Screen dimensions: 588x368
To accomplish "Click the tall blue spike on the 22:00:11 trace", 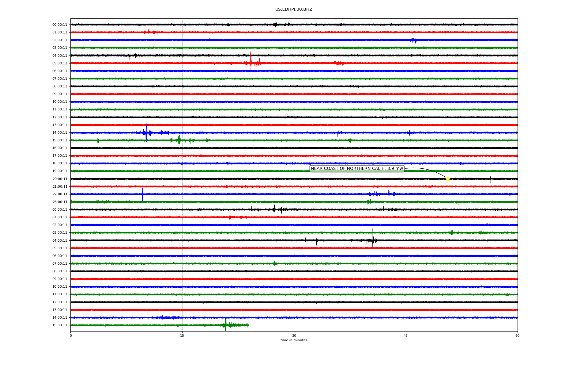I will click(x=142, y=194).
